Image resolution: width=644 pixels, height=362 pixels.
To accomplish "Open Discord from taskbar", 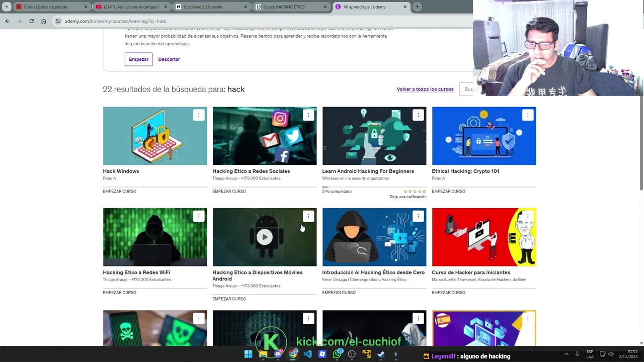I will tap(278, 354).
